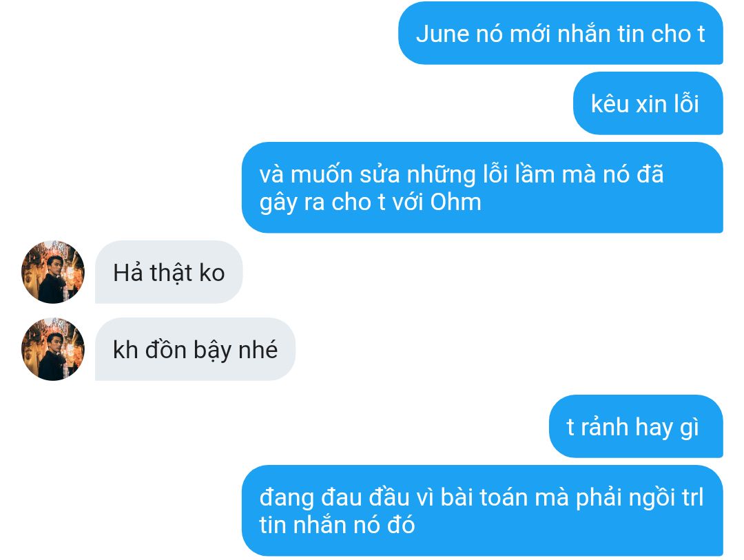Tap the message starting "đang đau đầu vì bài toán"
This screenshot has width=744, height=560.
point(482,510)
